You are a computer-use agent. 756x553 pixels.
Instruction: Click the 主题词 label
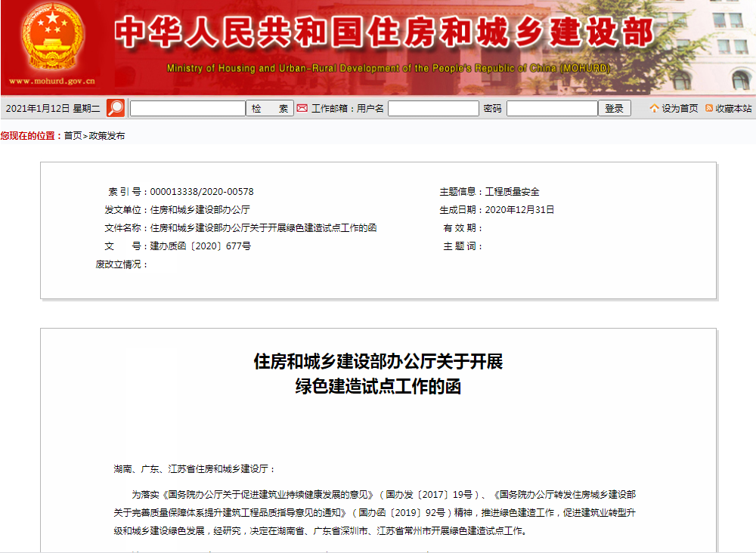click(463, 246)
